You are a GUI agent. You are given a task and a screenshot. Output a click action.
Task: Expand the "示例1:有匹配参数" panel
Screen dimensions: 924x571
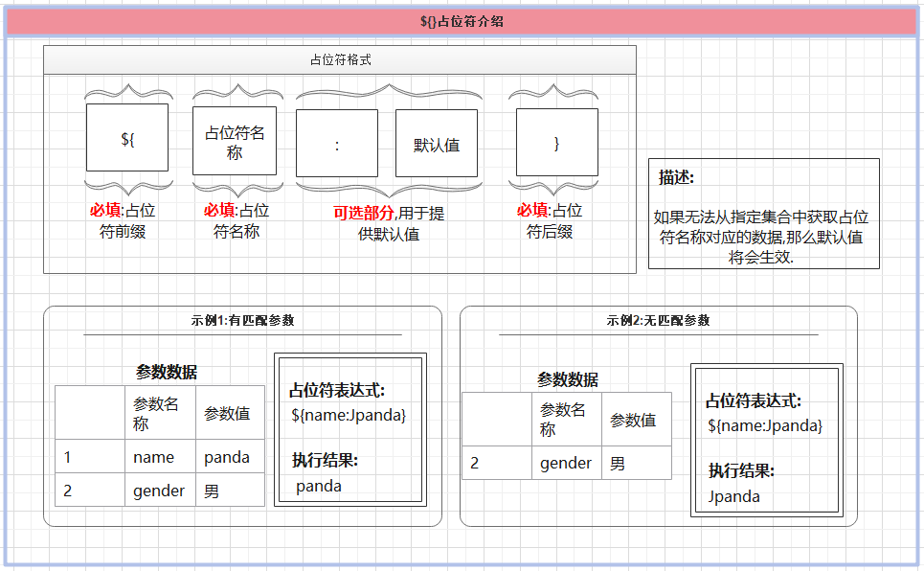(244, 319)
